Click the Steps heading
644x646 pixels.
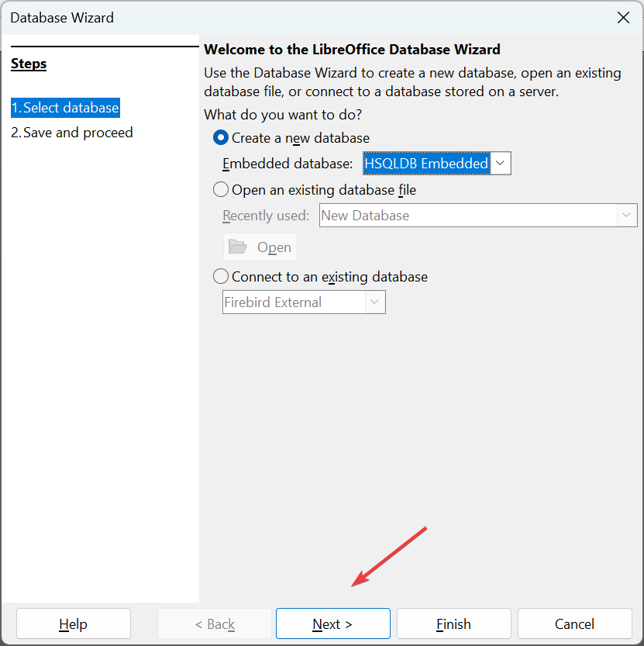[29, 64]
